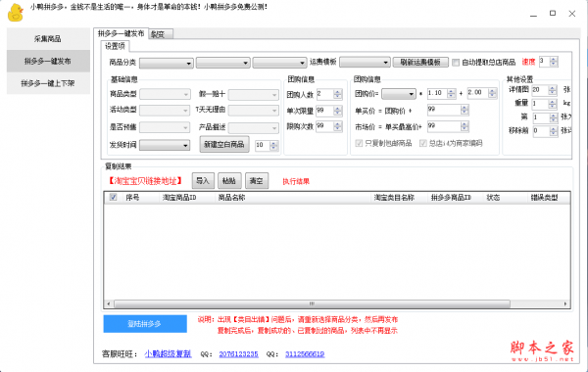588x372 pixels.
Task: Open the 是否预售 dropdown
Action: [x=165, y=127]
